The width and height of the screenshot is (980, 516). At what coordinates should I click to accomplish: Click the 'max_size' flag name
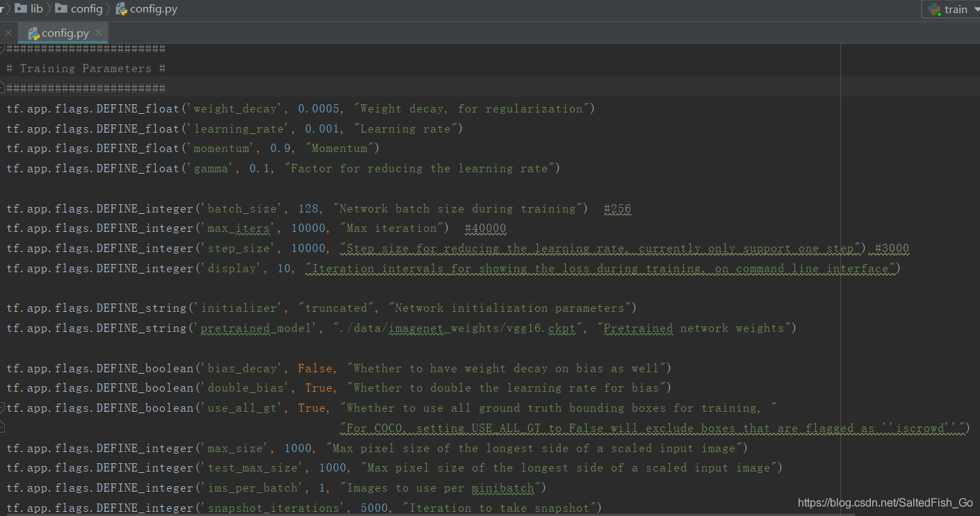coord(236,449)
